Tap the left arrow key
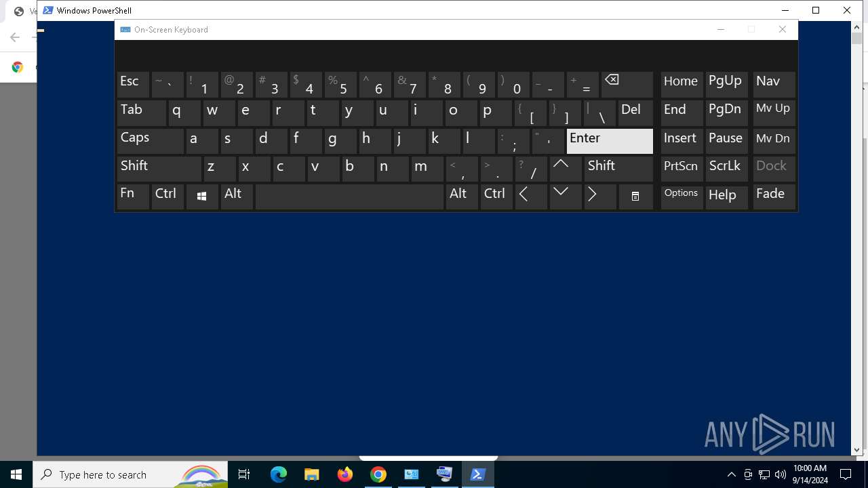This screenshot has height=488, width=868. [x=531, y=197]
